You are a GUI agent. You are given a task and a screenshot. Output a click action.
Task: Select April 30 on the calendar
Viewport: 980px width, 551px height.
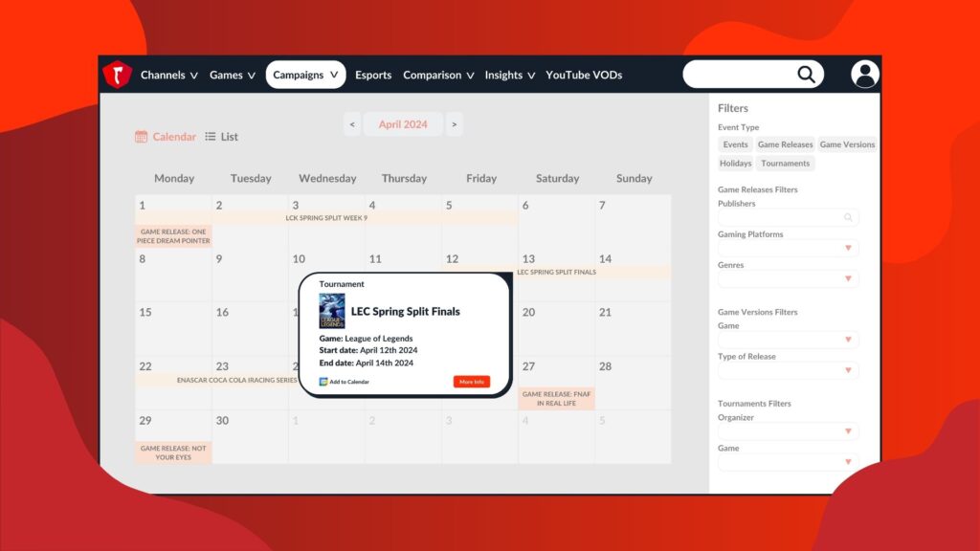(x=250, y=436)
